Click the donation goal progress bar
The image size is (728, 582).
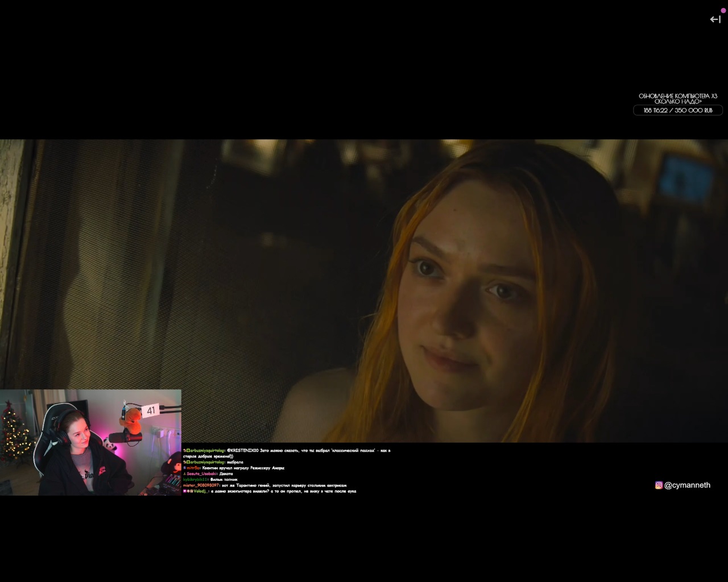pos(678,110)
